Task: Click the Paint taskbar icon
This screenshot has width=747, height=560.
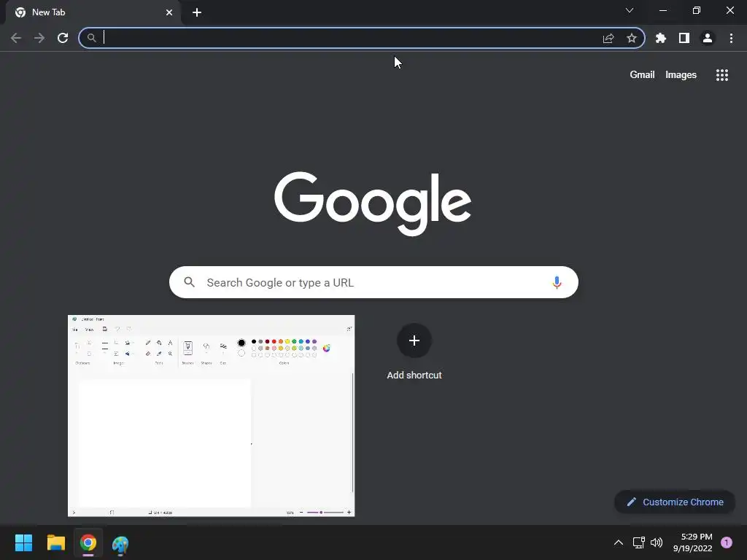Action: (x=120, y=543)
